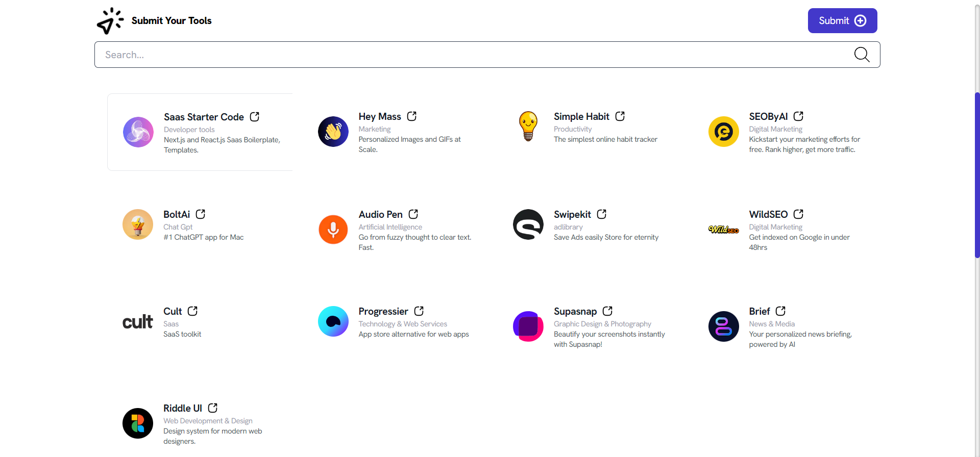Image resolution: width=980 pixels, height=457 pixels.
Task: Open Audio Pen external link icon
Action: click(x=413, y=214)
